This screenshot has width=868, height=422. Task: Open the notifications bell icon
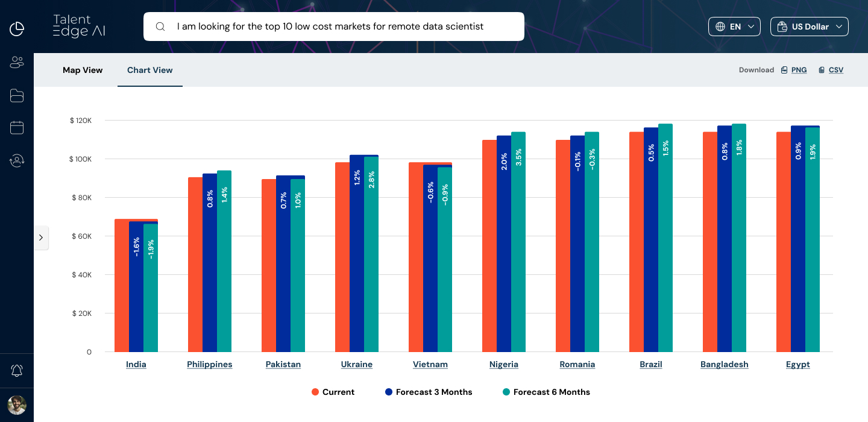pyautogui.click(x=17, y=371)
